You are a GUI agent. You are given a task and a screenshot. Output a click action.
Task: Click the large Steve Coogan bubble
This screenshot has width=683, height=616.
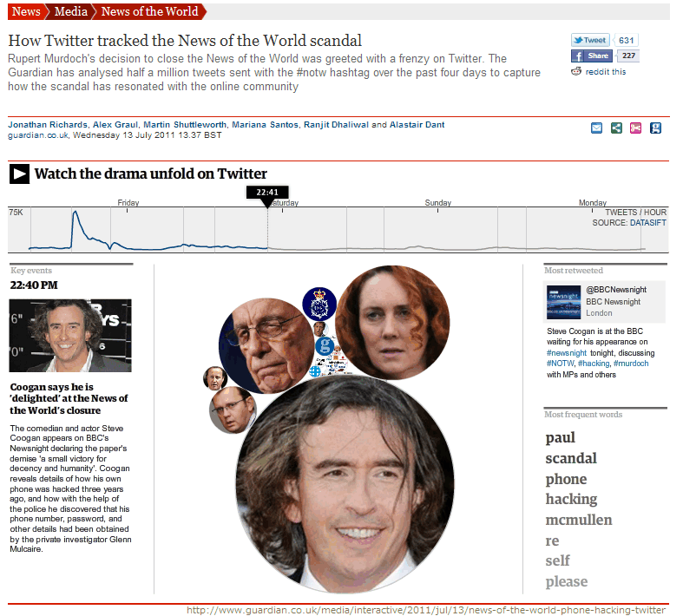tap(345, 484)
